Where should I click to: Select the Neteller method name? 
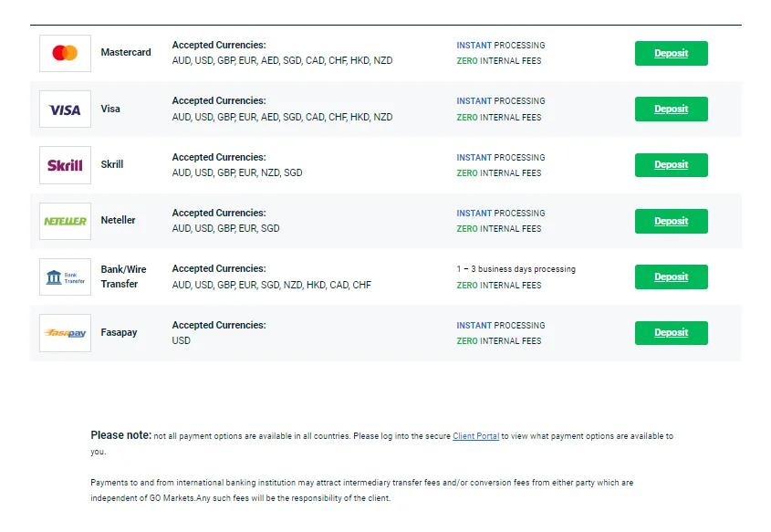[x=118, y=220]
